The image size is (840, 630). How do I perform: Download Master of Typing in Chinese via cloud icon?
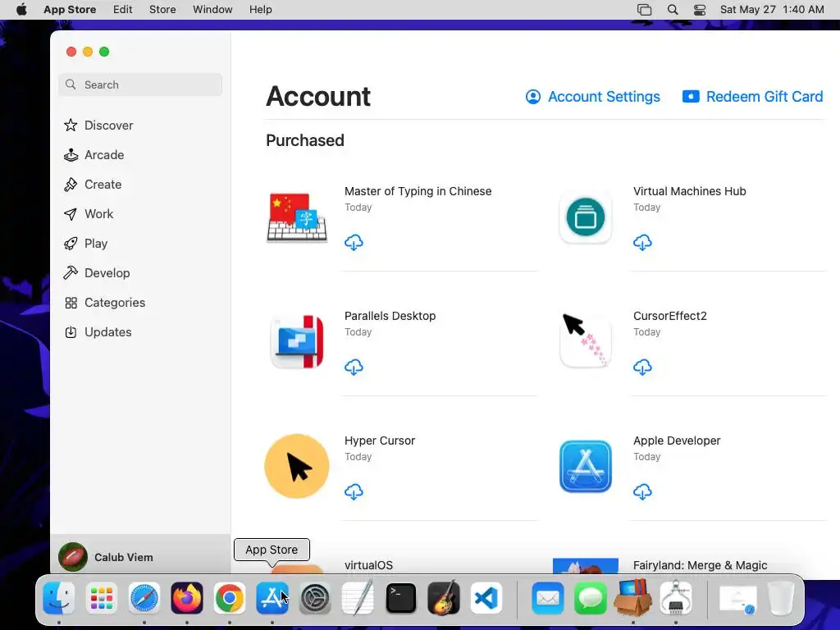pyautogui.click(x=354, y=243)
